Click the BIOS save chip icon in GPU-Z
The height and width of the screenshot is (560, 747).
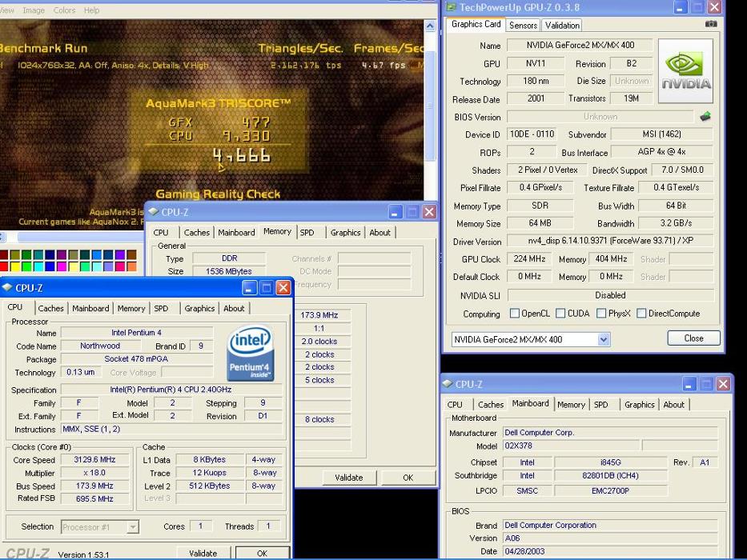[705, 116]
